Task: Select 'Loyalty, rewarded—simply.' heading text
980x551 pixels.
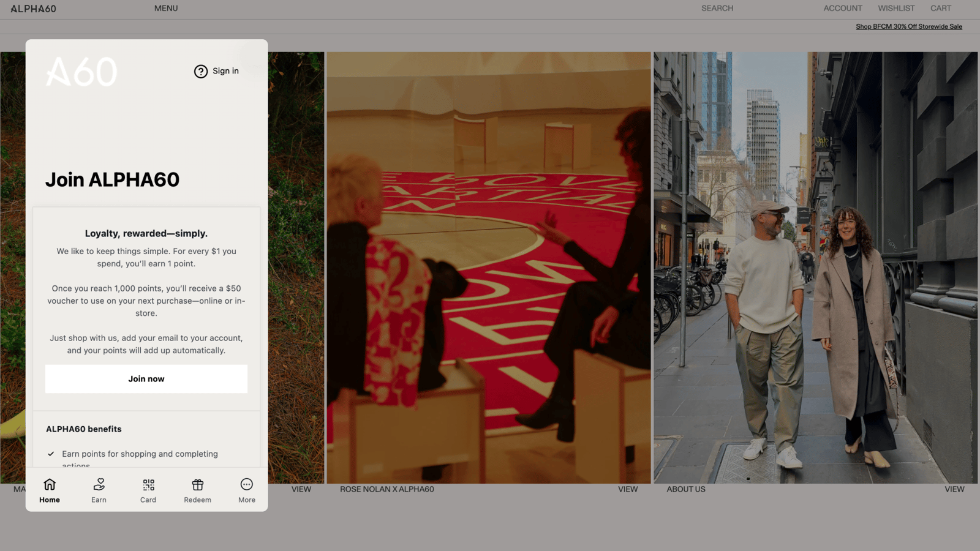Action: click(x=146, y=233)
